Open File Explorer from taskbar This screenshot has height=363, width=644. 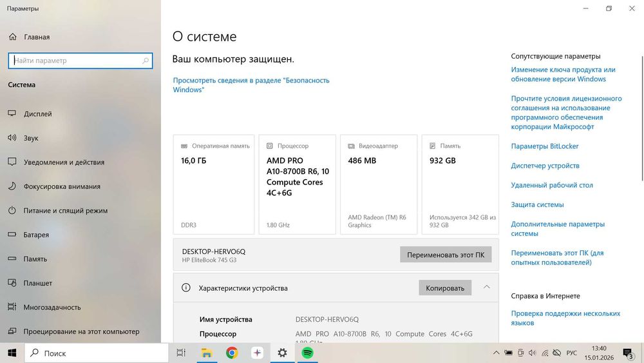[207, 353]
